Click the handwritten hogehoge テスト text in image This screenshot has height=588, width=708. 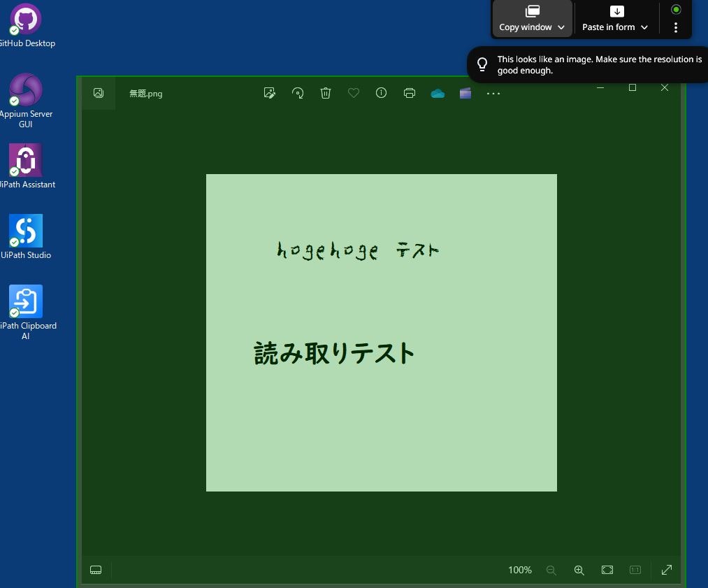click(358, 250)
